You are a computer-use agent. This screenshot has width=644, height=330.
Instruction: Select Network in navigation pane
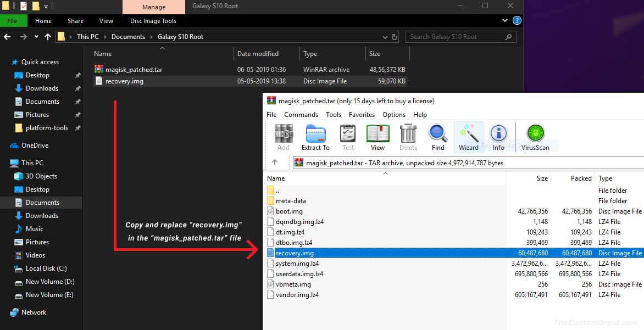coord(34,312)
